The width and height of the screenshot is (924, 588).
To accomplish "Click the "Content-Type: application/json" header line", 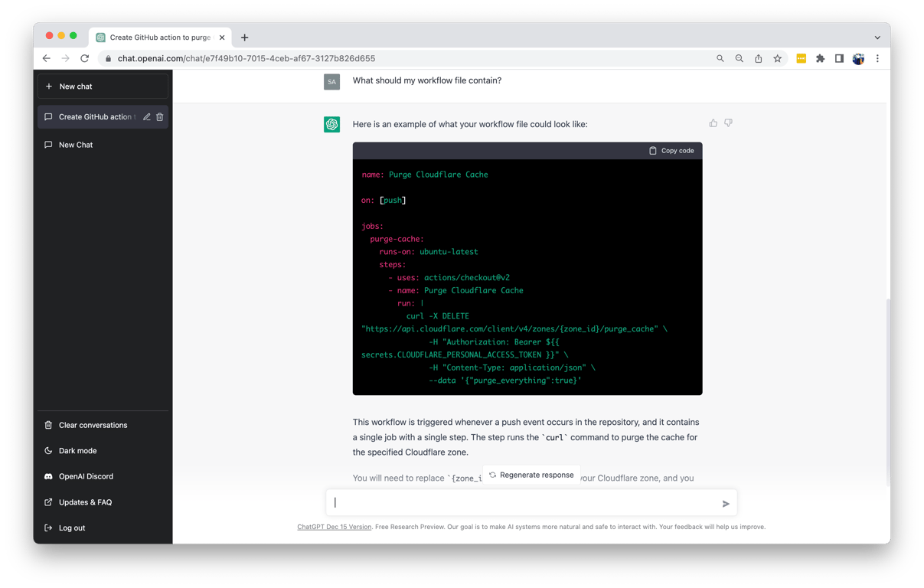I will pyautogui.click(x=512, y=367).
